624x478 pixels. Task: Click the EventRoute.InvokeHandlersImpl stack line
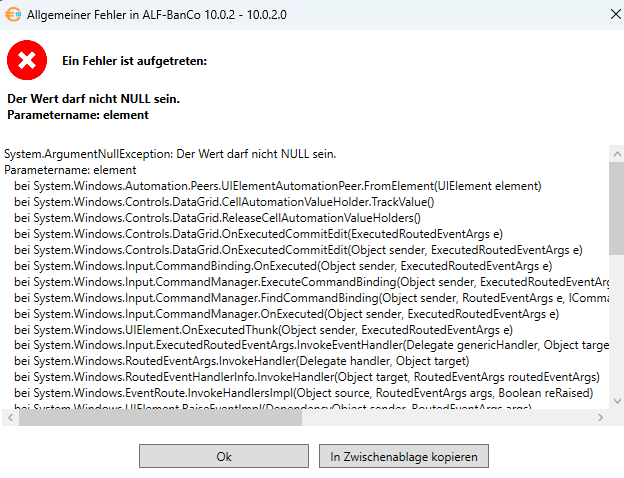304,393
